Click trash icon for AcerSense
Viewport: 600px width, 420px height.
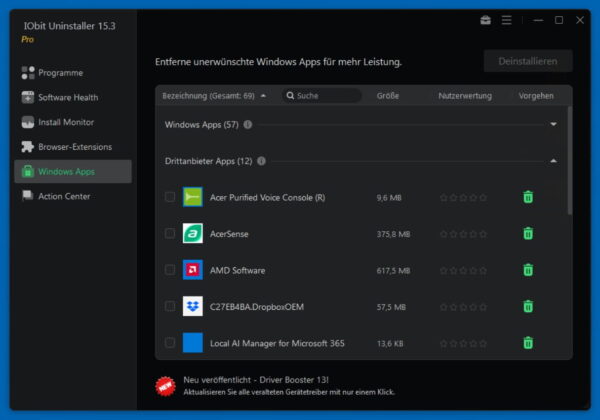528,233
